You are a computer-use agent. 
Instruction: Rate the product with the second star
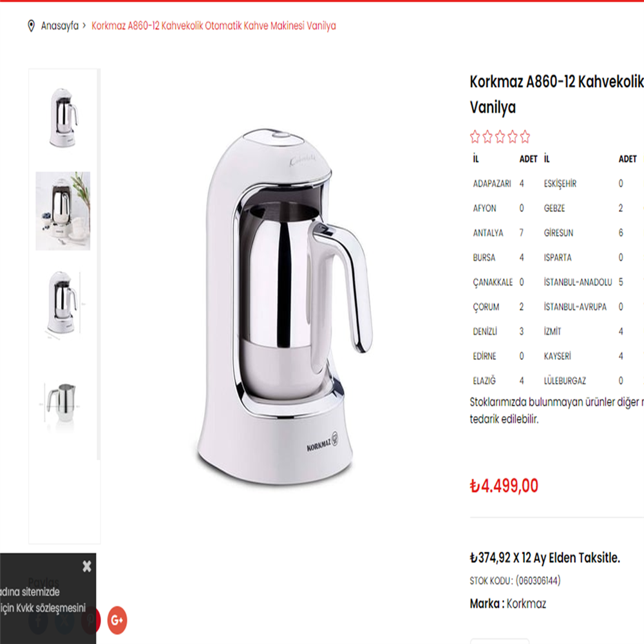coord(488,137)
